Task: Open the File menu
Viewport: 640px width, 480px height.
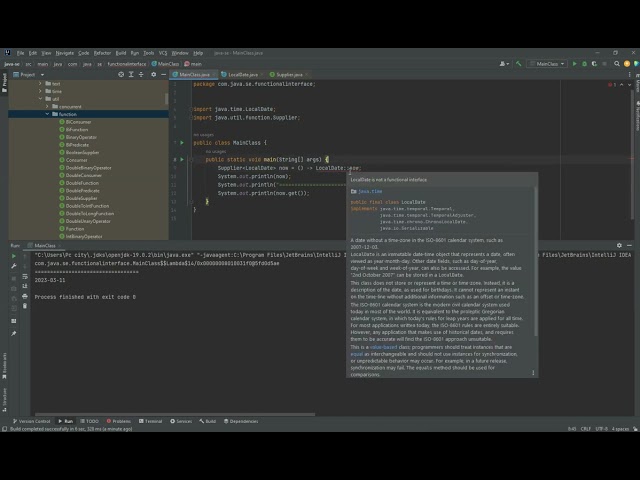Action: point(20,53)
